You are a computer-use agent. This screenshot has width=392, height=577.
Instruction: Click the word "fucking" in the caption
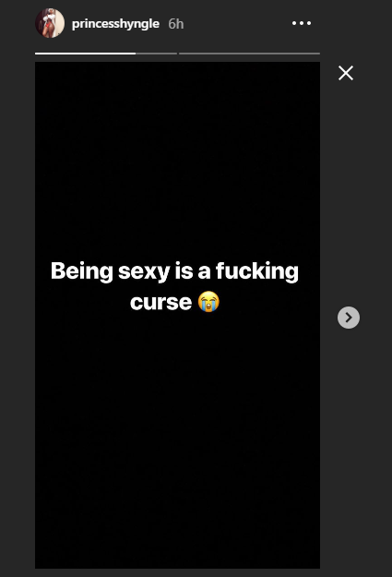[x=257, y=271]
